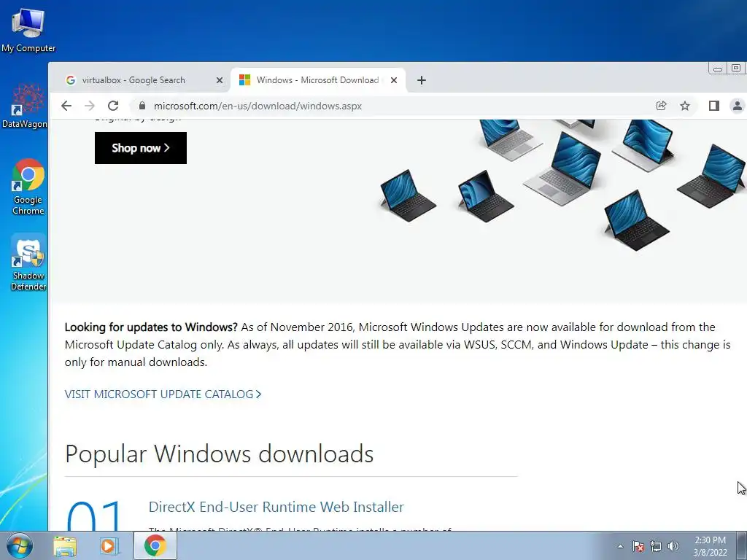Click Show desktop button at taskbar end
This screenshot has height=560, width=747.
742,545
